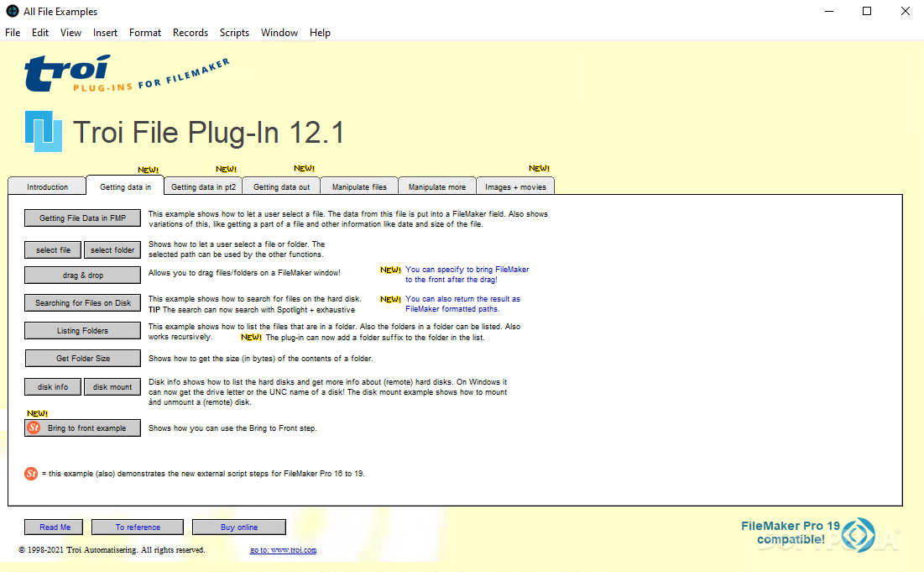Click the Listing Folders button

click(x=82, y=330)
